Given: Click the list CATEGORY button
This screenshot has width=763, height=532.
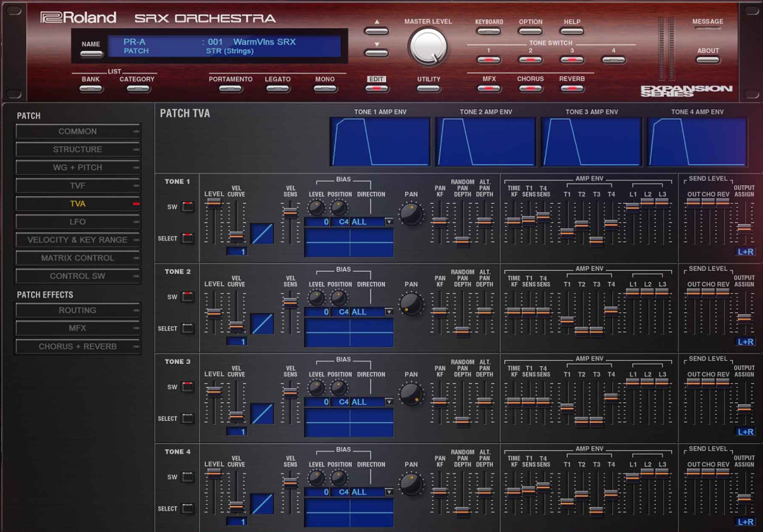Looking at the screenshot, I should point(138,88).
